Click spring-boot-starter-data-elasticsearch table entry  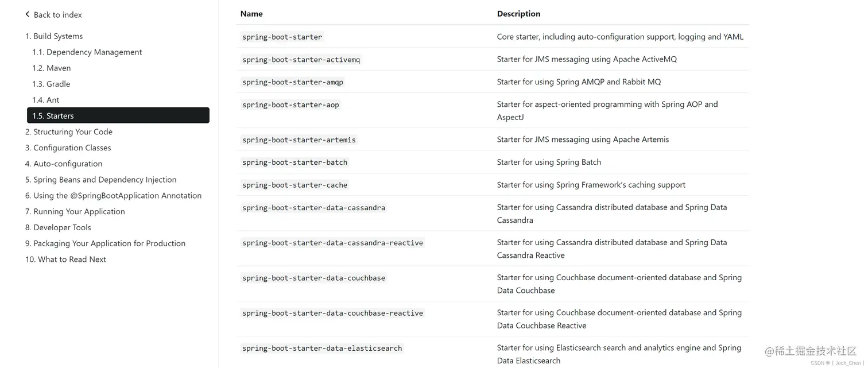coord(322,348)
